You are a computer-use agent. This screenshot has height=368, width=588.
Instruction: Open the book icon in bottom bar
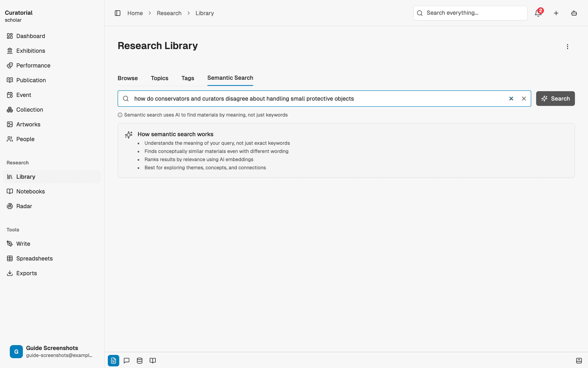153,360
